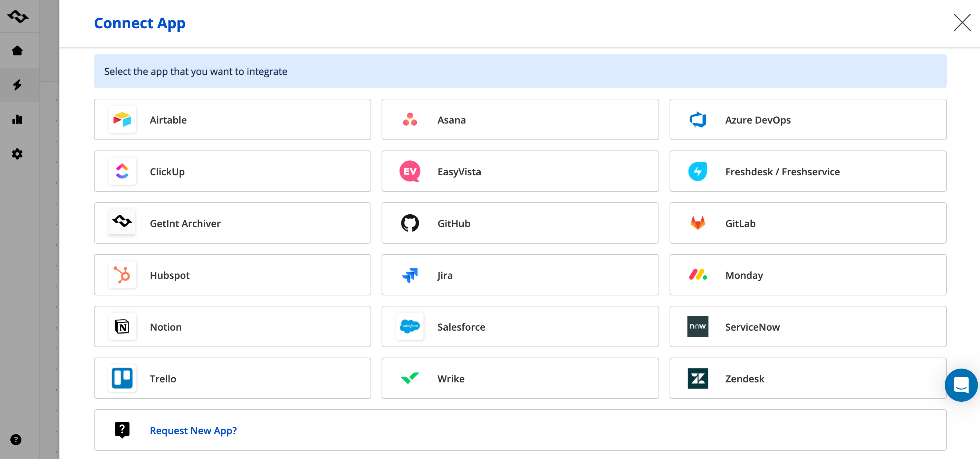Choose the GitLab app label

click(x=740, y=223)
